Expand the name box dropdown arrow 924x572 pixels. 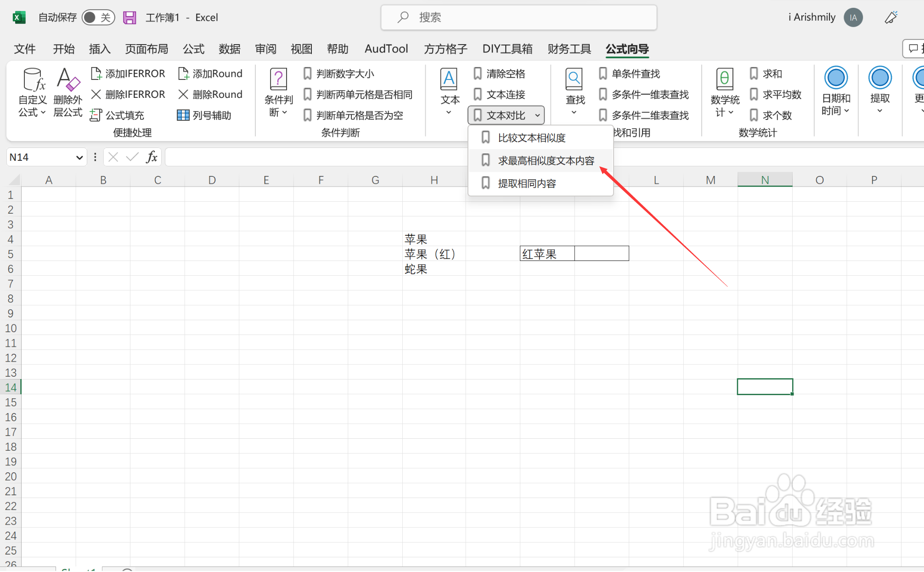click(79, 158)
